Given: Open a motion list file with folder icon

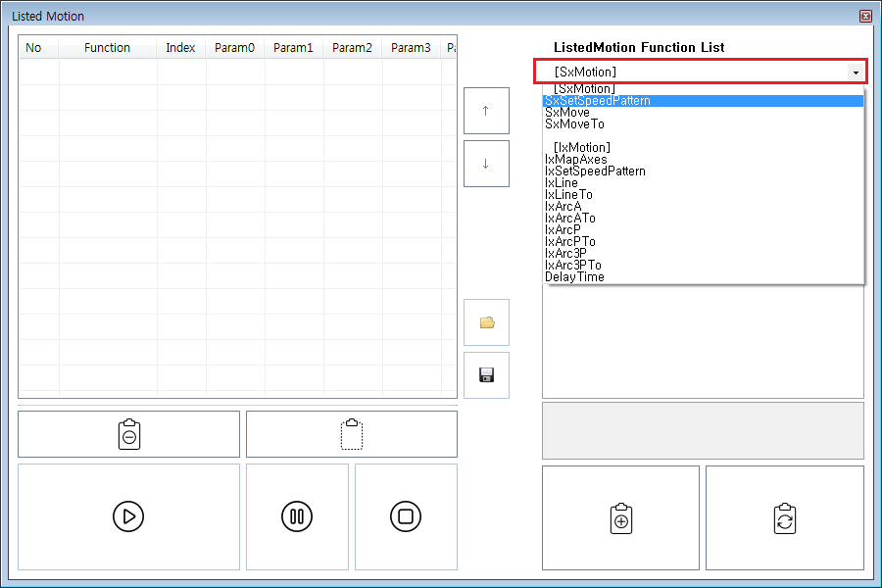Looking at the screenshot, I should 486,322.
